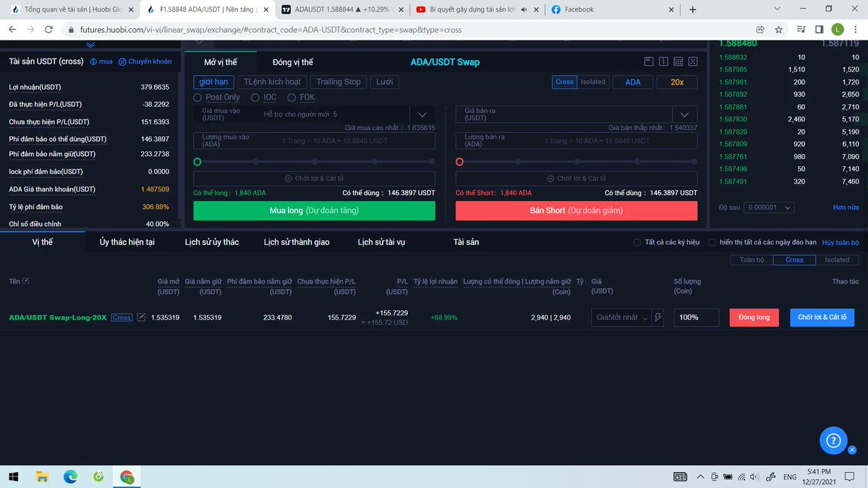
Task: Open a new browser tab with plus
Action: [x=693, y=9]
